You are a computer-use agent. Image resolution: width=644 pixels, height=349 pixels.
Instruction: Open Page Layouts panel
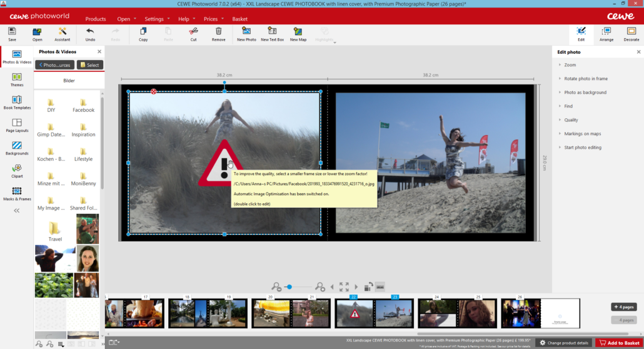[17, 125]
